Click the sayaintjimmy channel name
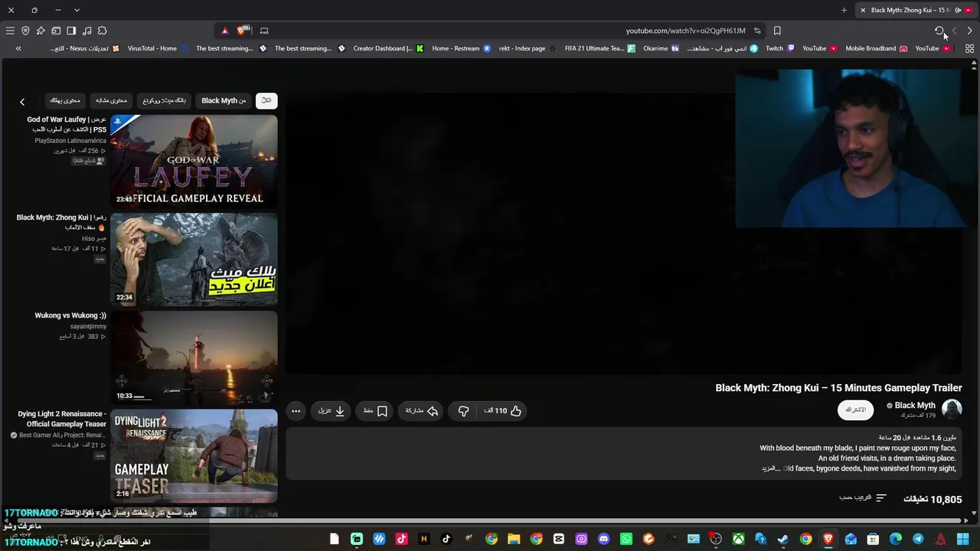 (x=88, y=327)
